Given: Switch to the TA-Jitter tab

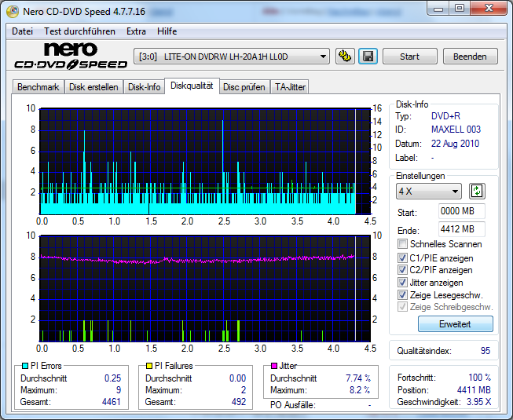Looking at the screenshot, I should (290, 87).
